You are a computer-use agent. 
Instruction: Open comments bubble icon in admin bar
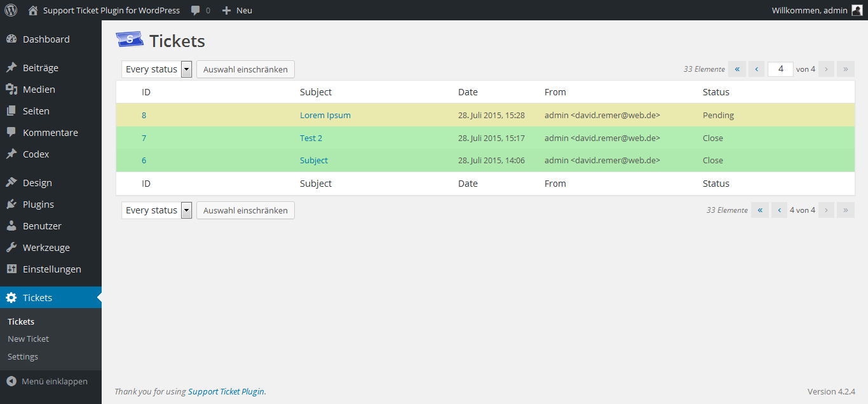196,11
